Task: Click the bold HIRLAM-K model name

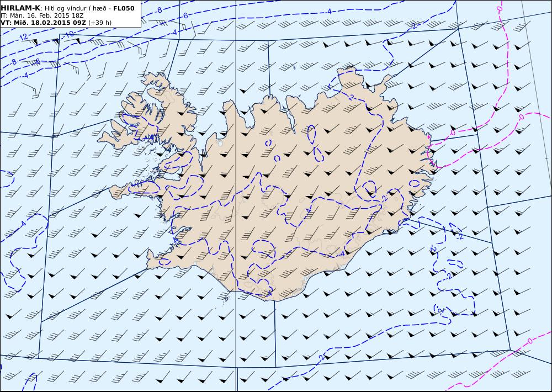Action: pyautogui.click(x=20, y=8)
